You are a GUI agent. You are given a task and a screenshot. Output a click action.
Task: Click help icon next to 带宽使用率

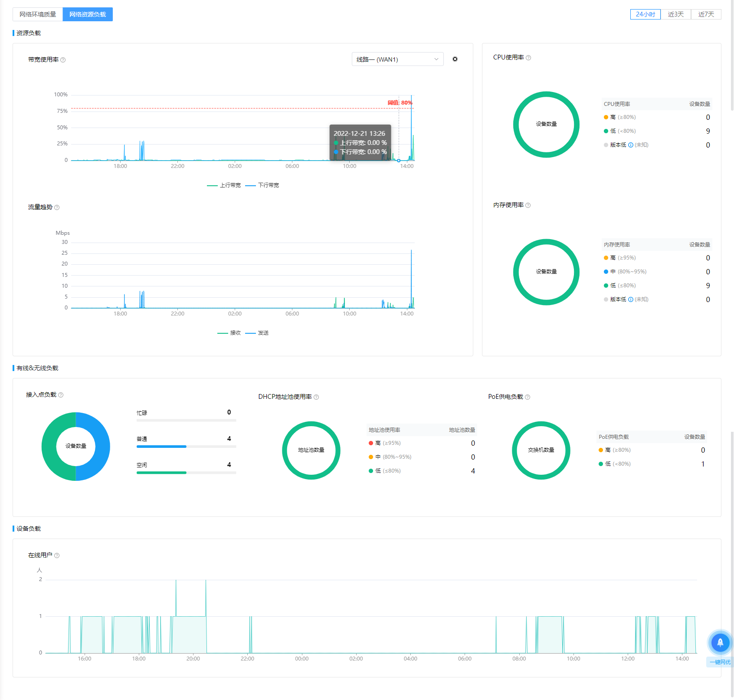pyautogui.click(x=63, y=60)
